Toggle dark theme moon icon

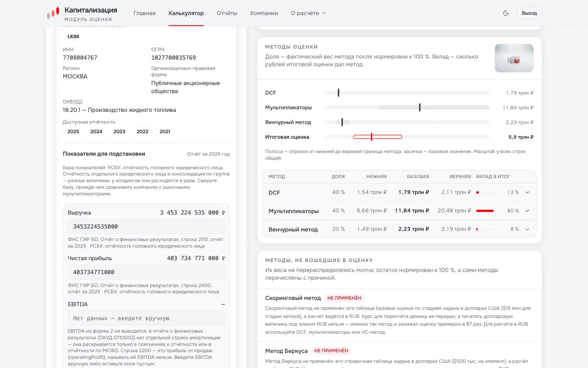point(506,13)
